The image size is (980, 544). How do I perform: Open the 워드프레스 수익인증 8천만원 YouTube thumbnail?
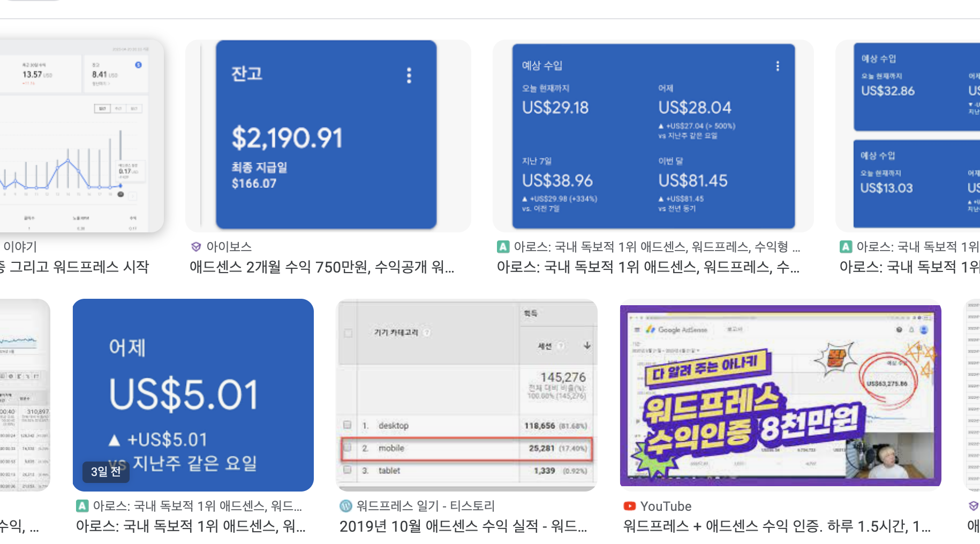pos(780,395)
